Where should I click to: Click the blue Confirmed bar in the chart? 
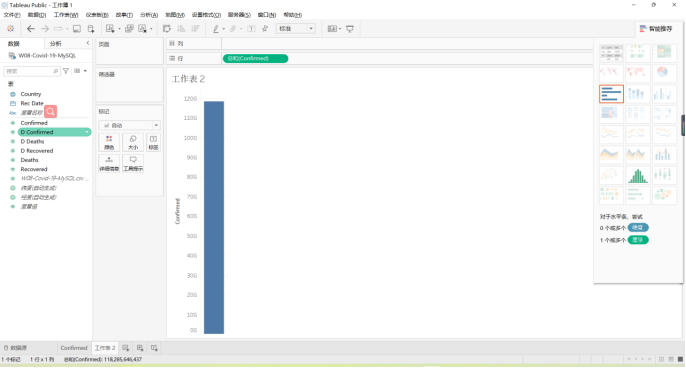tap(214, 217)
